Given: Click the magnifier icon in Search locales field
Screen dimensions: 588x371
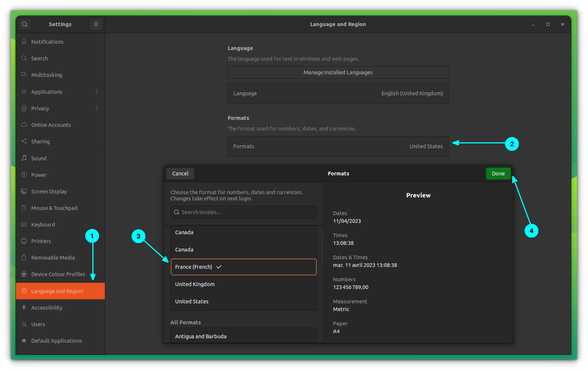Looking at the screenshot, I should [x=177, y=212].
